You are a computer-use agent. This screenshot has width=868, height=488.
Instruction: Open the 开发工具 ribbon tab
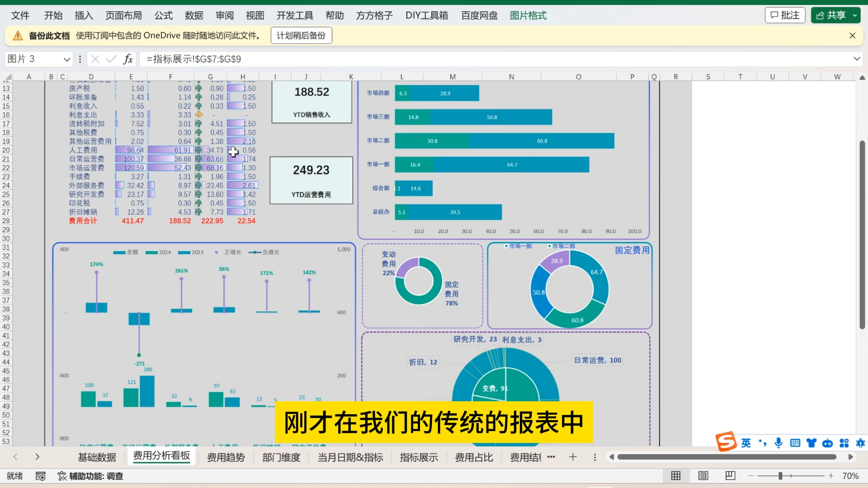coord(295,15)
